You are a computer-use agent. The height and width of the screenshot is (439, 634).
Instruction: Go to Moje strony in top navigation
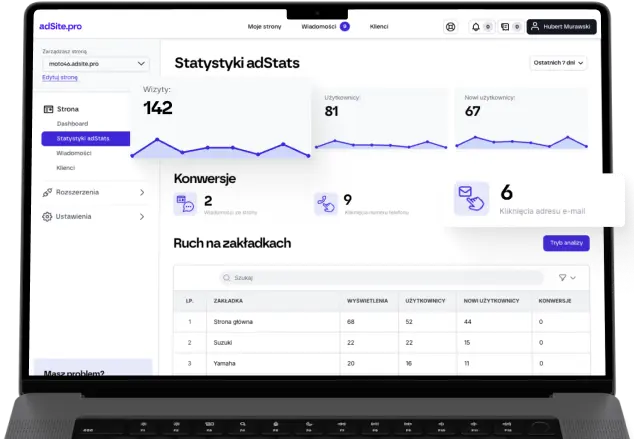[x=263, y=27]
